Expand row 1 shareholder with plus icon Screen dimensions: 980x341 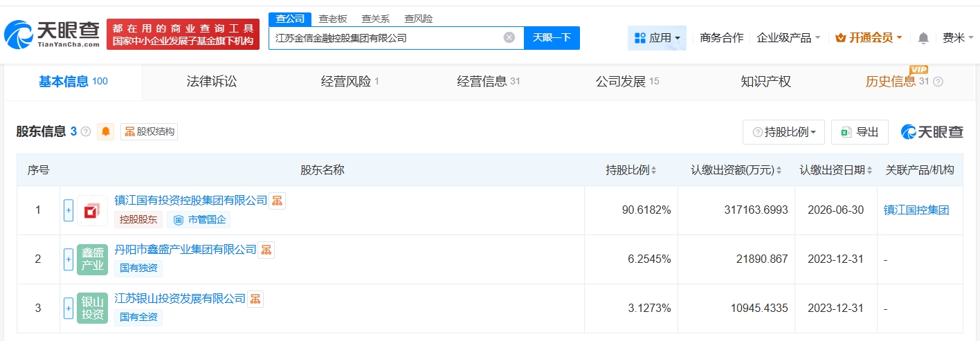[x=69, y=210]
